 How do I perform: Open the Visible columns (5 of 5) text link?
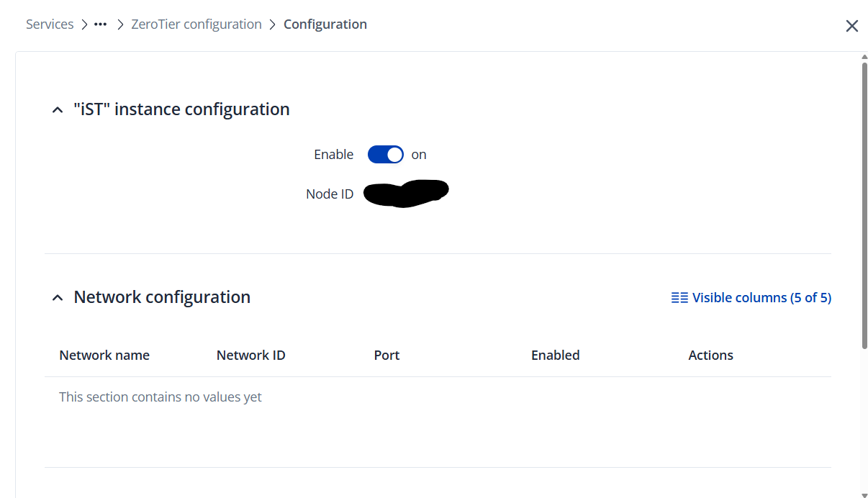[761, 298]
